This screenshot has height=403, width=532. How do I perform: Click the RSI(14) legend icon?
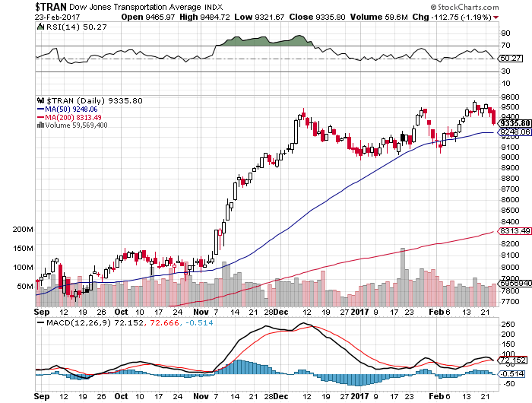tap(40, 27)
